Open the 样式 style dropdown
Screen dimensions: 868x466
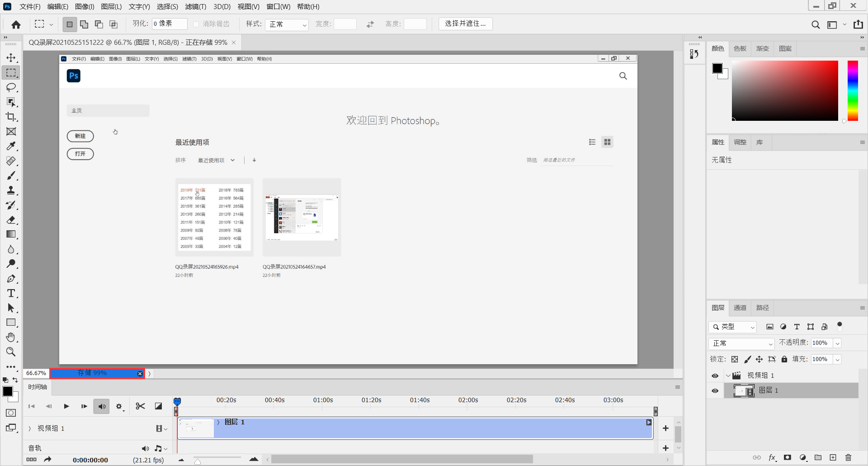[x=287, y=24]
